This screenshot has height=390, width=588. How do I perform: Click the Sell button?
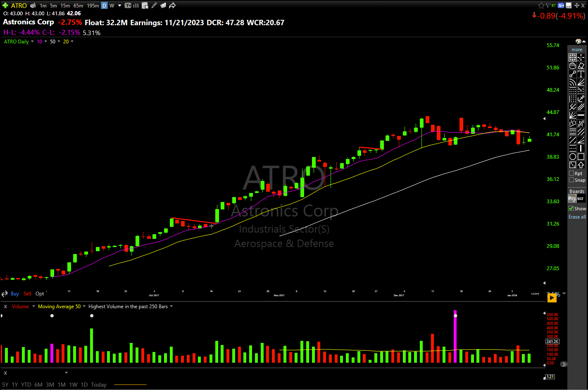pyautogui.click(x=27, y=294)
